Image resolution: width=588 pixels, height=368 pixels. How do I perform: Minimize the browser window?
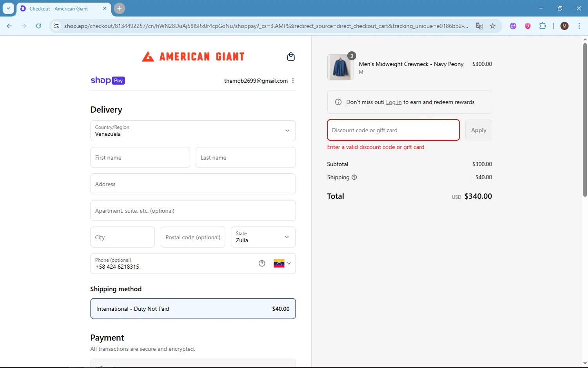[x=541, y=8]
